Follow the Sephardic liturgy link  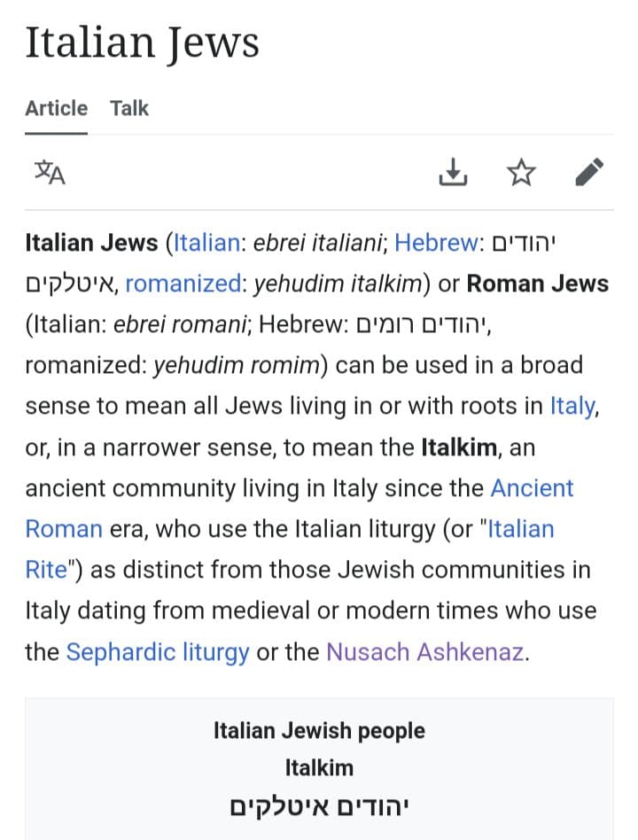(158, 652)
